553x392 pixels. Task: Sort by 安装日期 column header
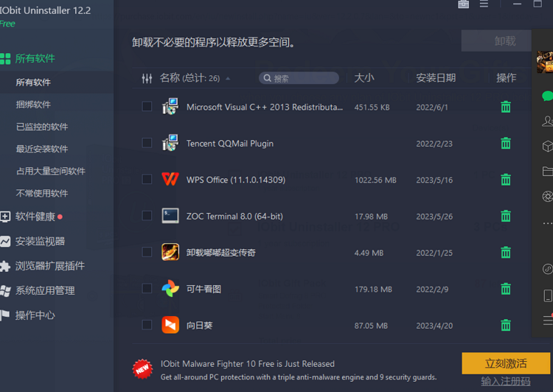point(436,78)
